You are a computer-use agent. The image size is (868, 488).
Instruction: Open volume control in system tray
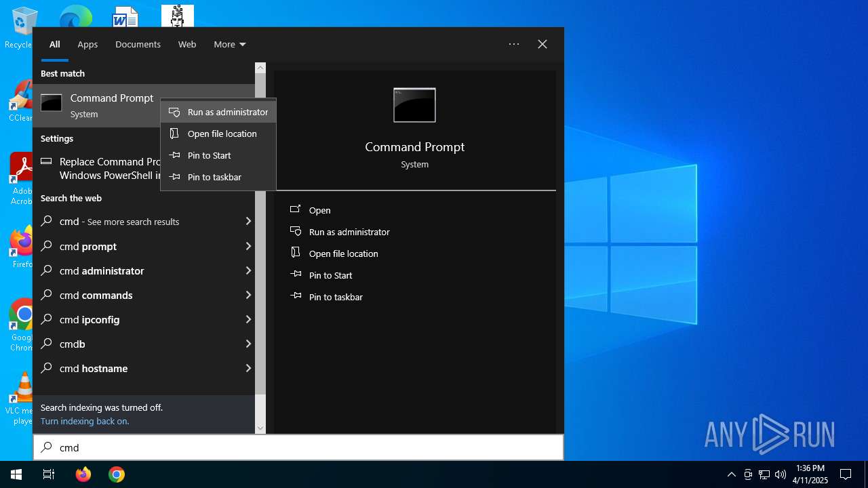click(781, 474)
